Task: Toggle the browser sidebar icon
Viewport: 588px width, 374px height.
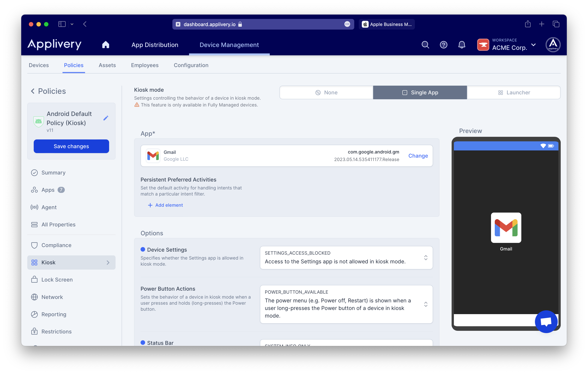Action: coord(62,24)
